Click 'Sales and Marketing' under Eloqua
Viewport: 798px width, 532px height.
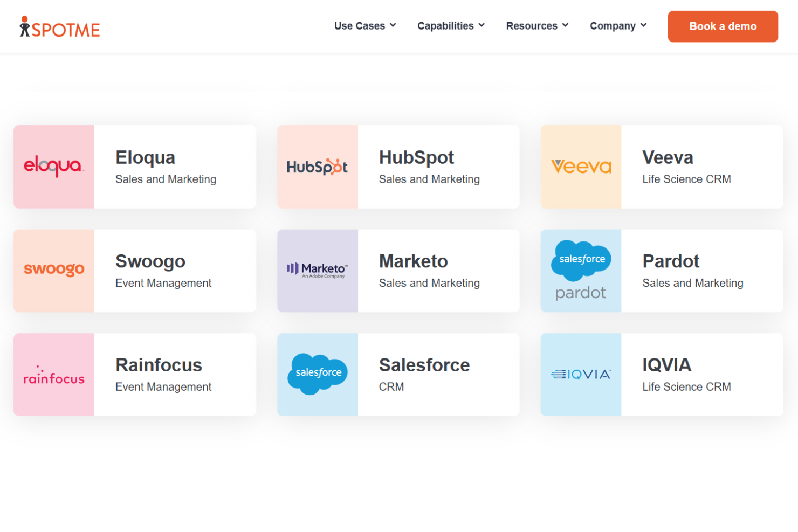pos(166,179)
